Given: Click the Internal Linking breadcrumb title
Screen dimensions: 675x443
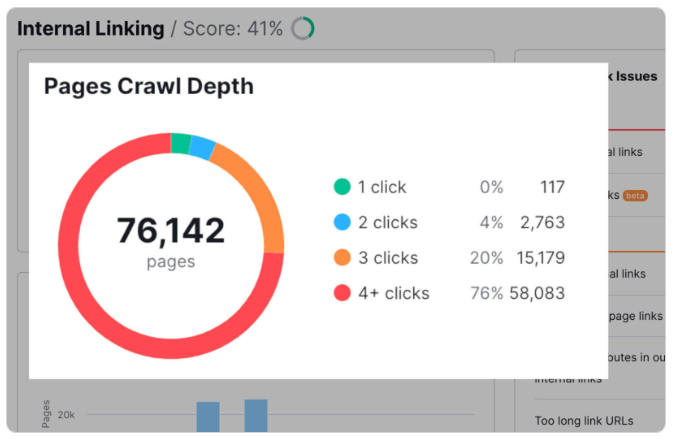Looking at the screenshot, I should pyautogui.click(x=91, y=29).
